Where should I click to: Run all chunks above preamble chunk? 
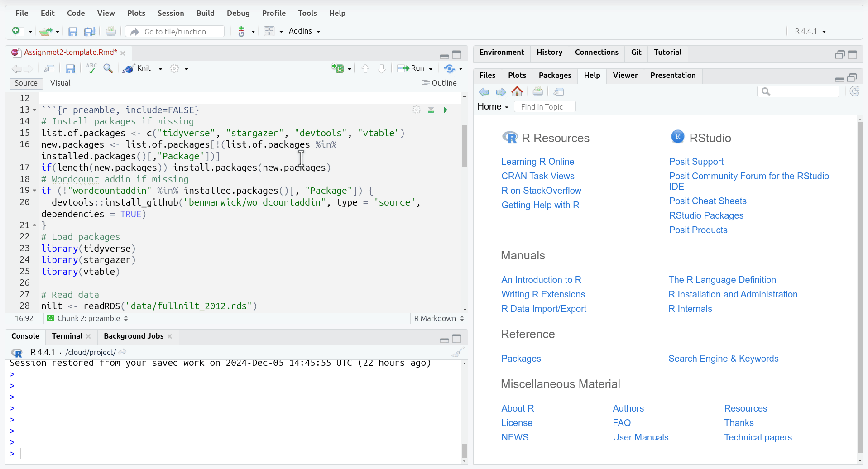[431, 110]
